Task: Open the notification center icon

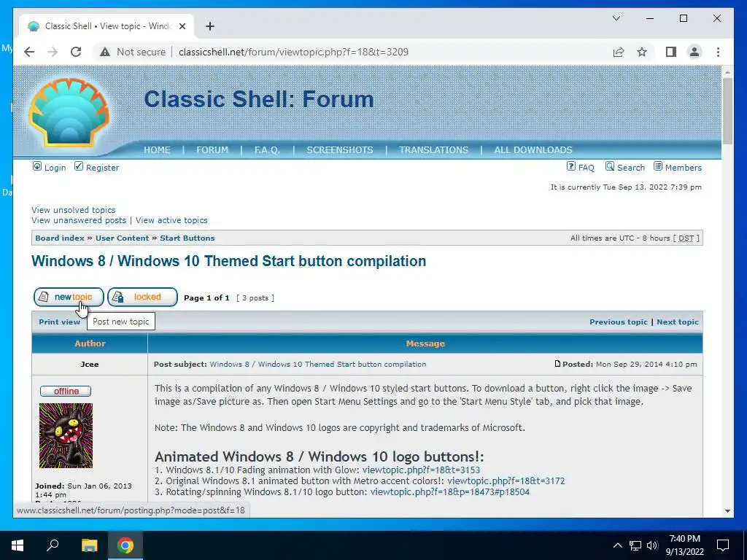Action: tap(723, 545)
